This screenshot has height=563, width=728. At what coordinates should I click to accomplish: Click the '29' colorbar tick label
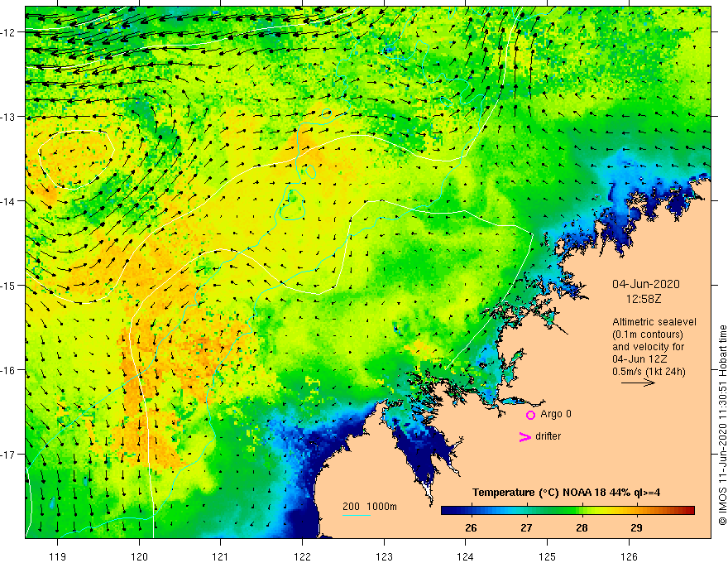point(636,527)
